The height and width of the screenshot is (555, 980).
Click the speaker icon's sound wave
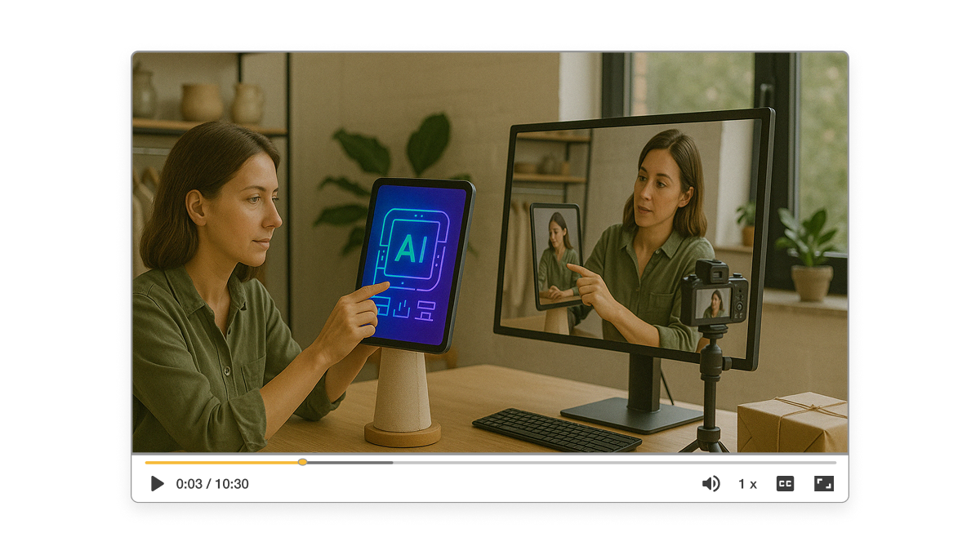click(715, 483)
